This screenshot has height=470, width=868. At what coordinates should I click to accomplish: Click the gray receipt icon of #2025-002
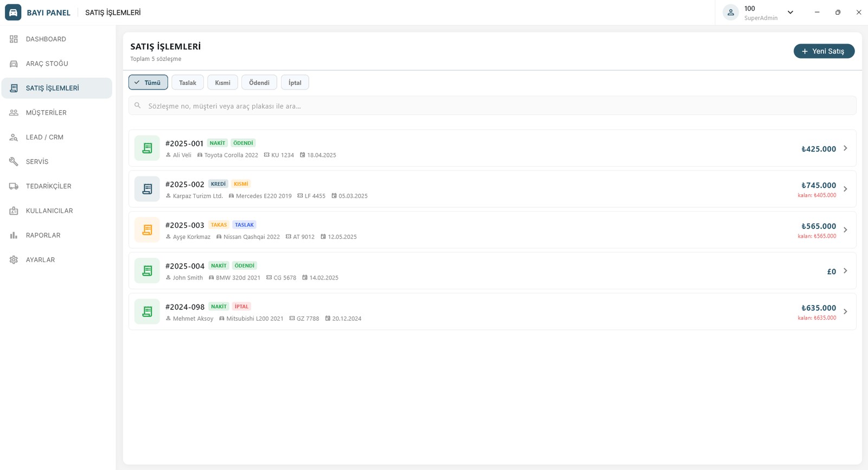(147, 189)
